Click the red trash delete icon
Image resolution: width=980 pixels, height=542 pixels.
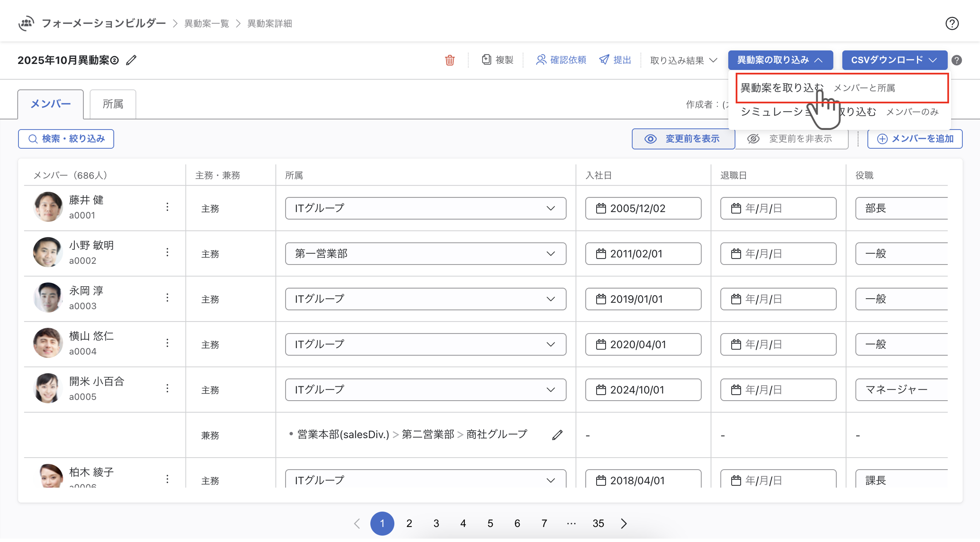pos(450,60)
